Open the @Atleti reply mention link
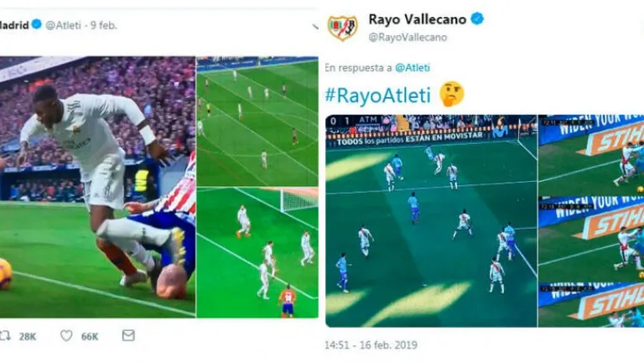 coord(412,68)
